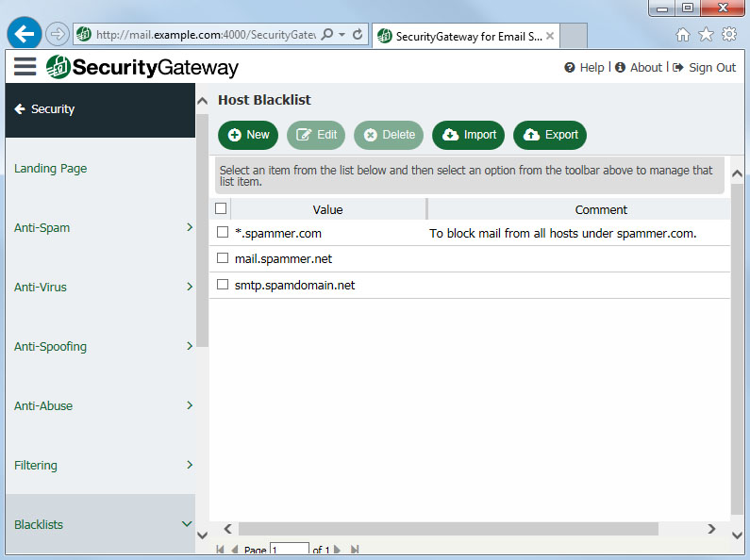Open the About link

639,67
